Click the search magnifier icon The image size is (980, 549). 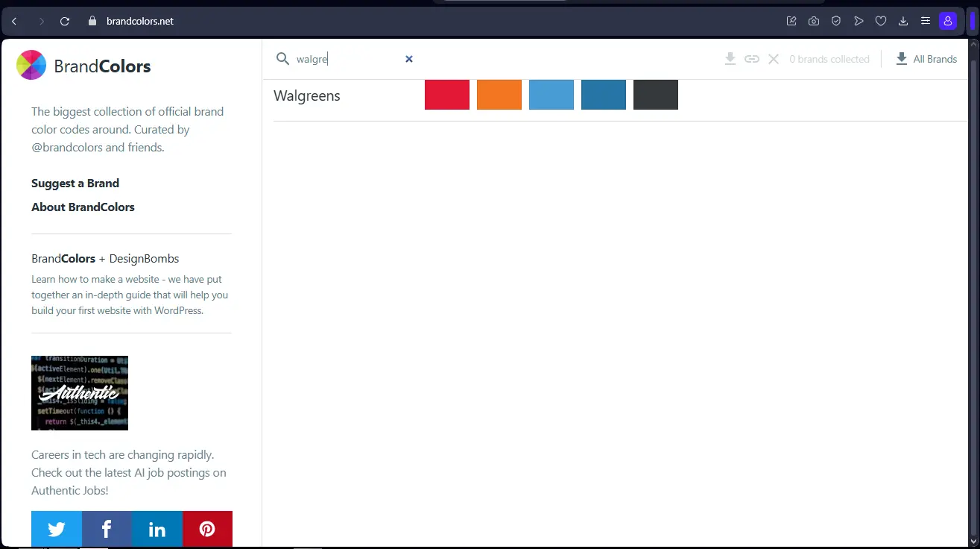[282, 59]
